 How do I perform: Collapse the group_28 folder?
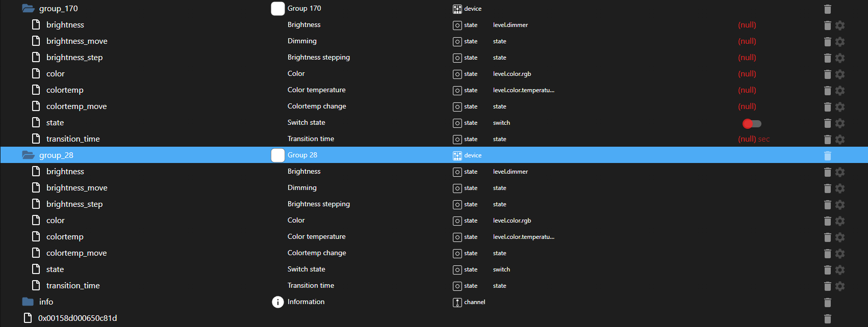click(x=28, y=155)
